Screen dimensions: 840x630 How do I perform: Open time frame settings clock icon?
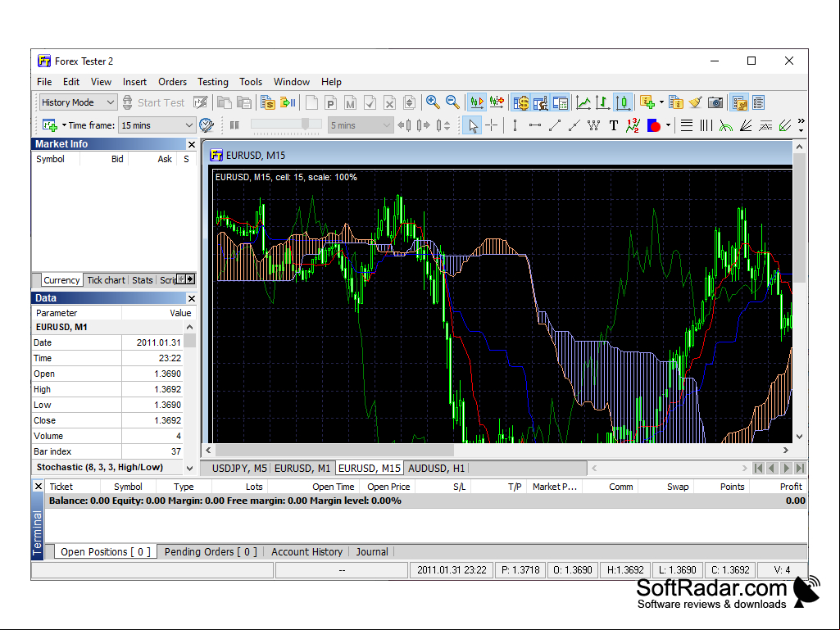click(x=207, y=125)
